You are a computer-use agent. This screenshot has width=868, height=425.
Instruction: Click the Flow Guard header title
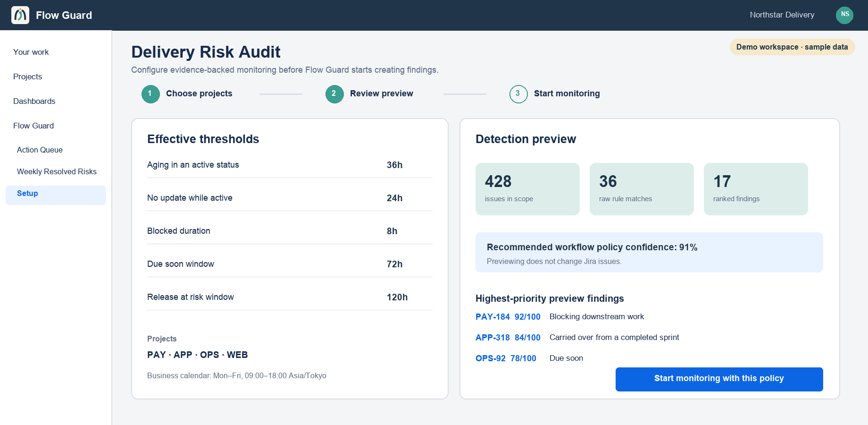point(64,15)
